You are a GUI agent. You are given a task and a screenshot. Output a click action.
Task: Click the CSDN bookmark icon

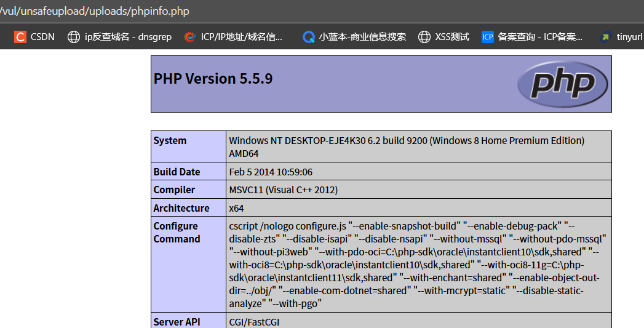tap(20, 37)
